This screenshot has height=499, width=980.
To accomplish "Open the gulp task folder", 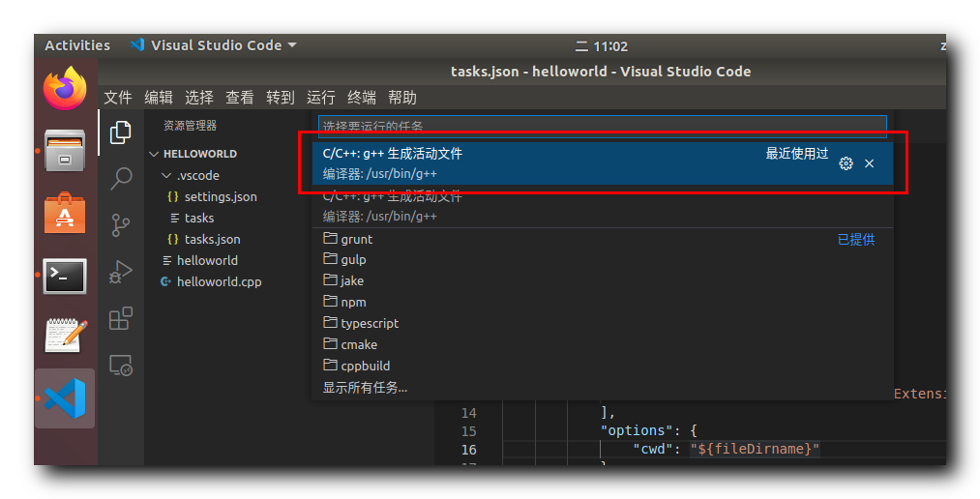I will click(x=603, y=260).
